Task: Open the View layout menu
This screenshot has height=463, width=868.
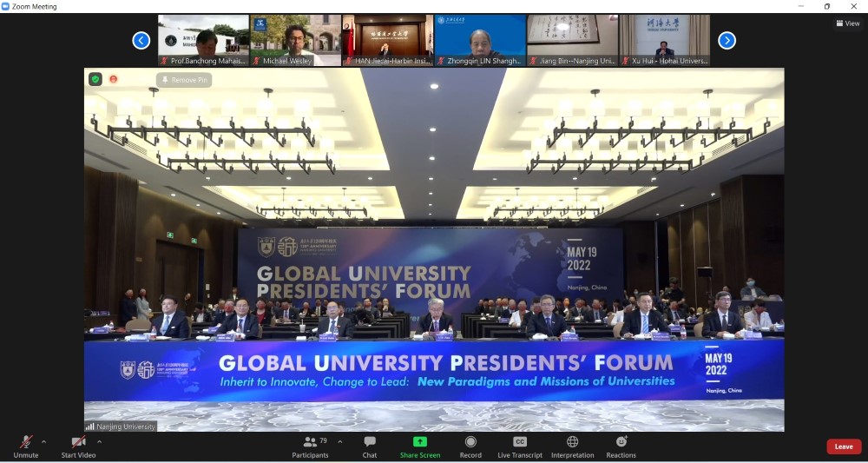Action: tap(846, 23)
